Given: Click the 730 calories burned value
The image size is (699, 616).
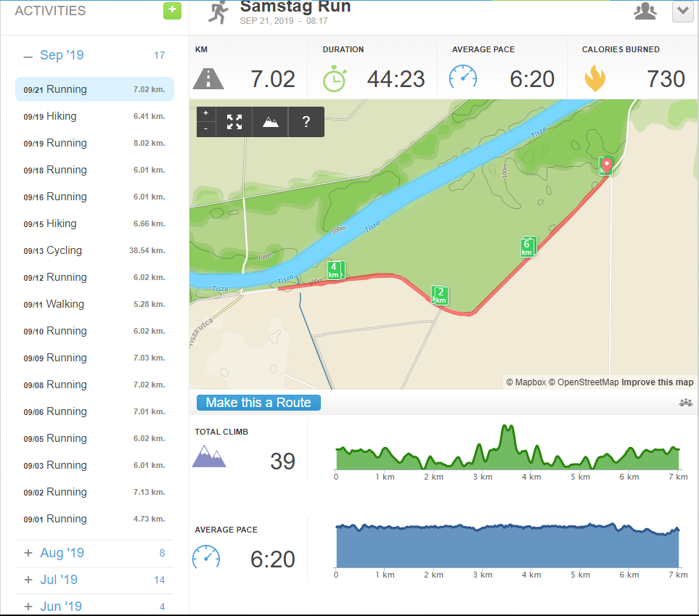Looking at the screenshot, I should (666, 79).
